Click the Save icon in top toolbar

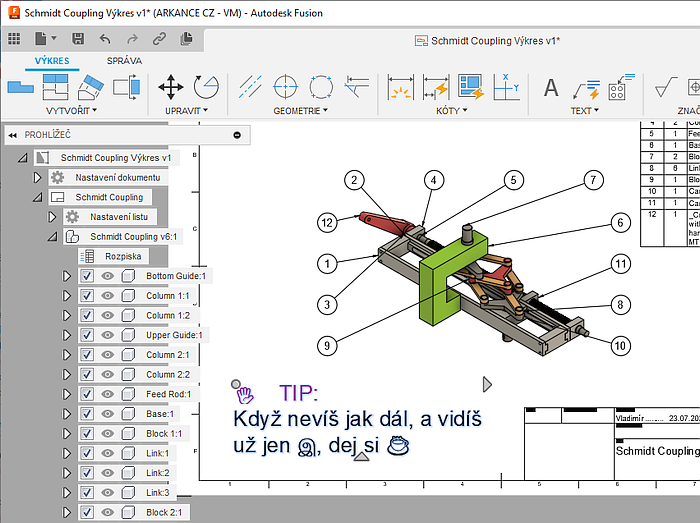77,39
